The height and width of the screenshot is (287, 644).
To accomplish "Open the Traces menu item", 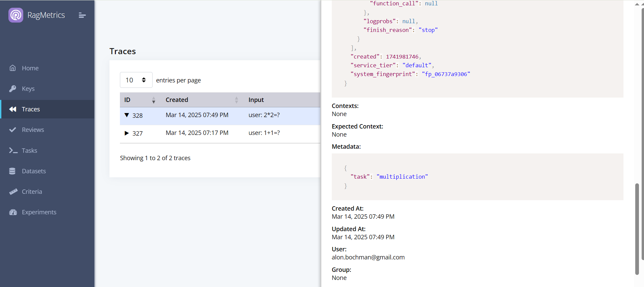I will [x=31, y=109].
